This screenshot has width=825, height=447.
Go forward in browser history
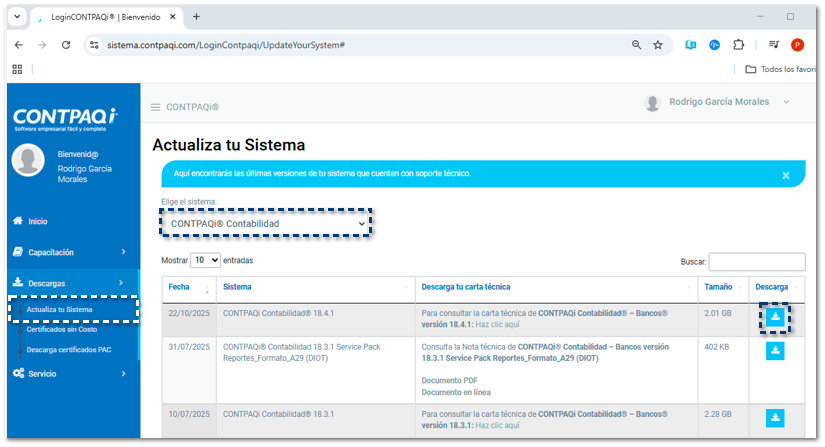[42, 45]
